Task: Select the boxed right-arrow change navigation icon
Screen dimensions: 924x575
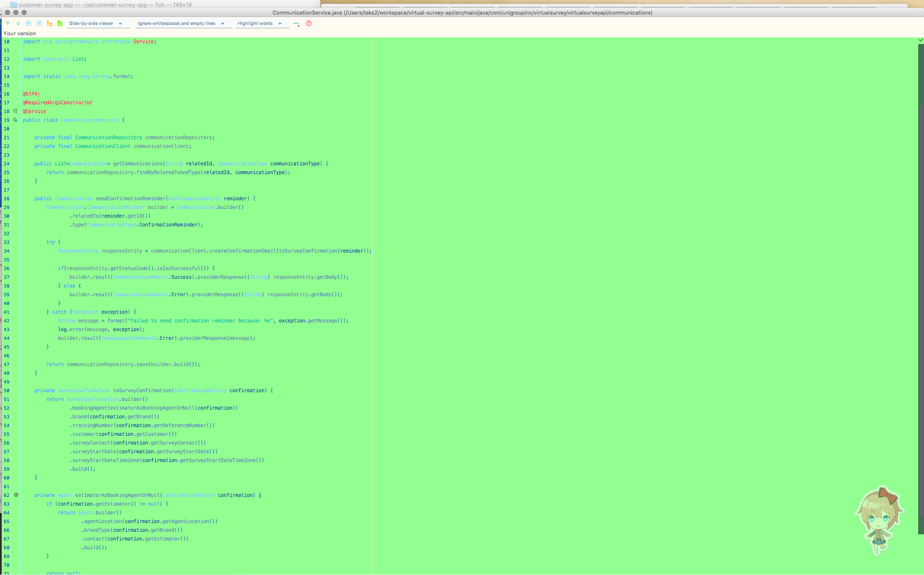Action: pos(39,23)
